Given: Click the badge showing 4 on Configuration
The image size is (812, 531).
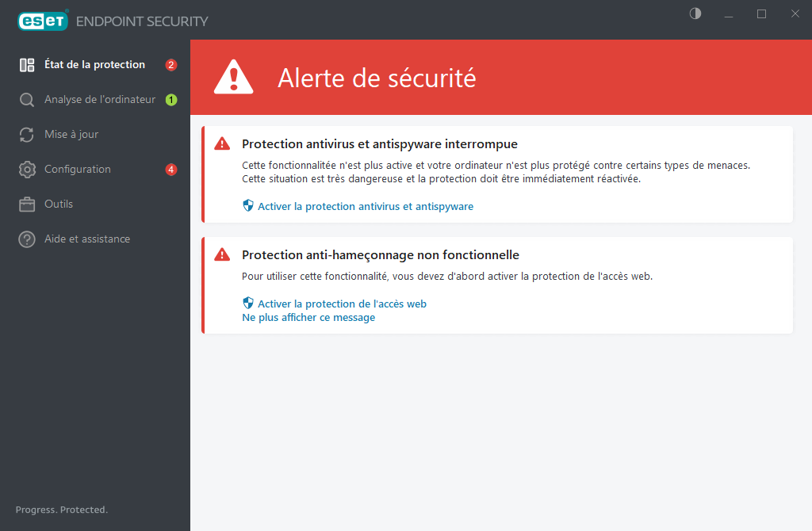Looking at the screenshot, I should point(170,169).
